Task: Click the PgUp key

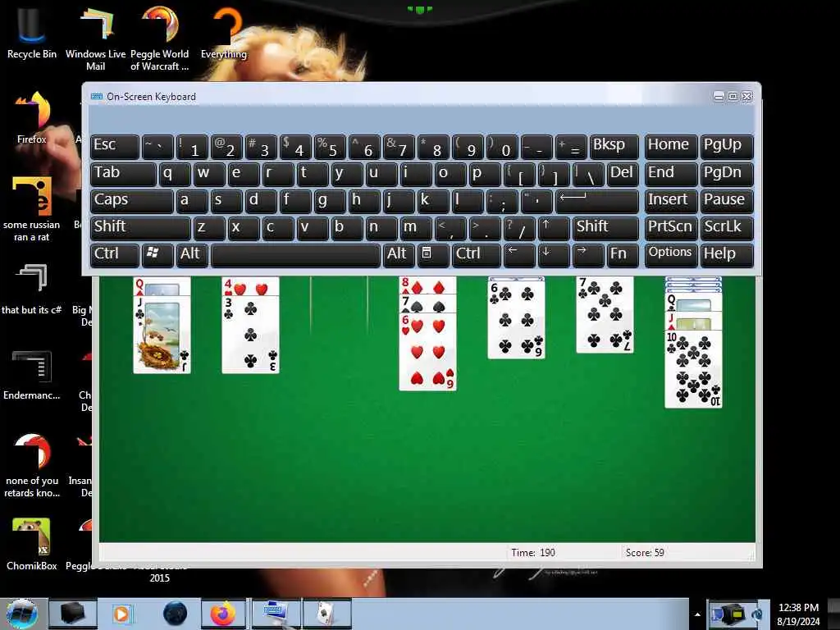Action: pos(727,146)
